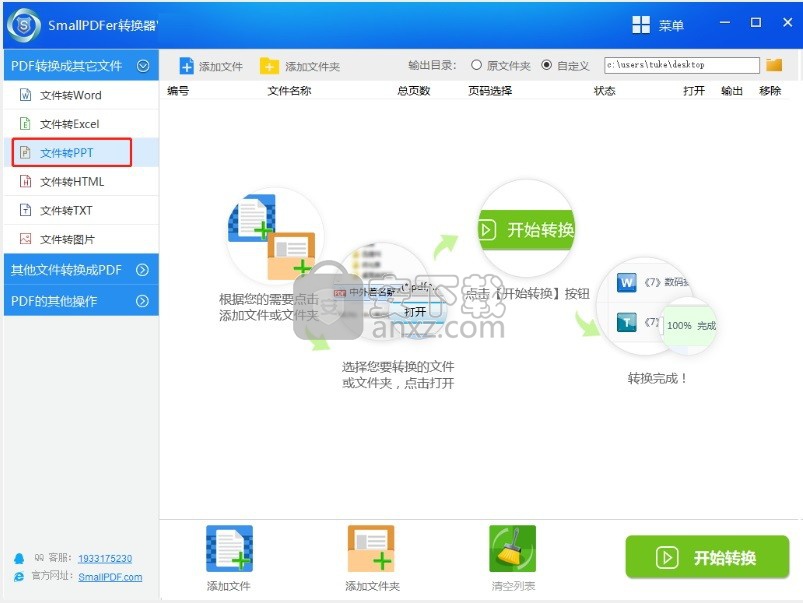Close the SmallPDFer window
The image size is (803, 603).
(788, 23)
